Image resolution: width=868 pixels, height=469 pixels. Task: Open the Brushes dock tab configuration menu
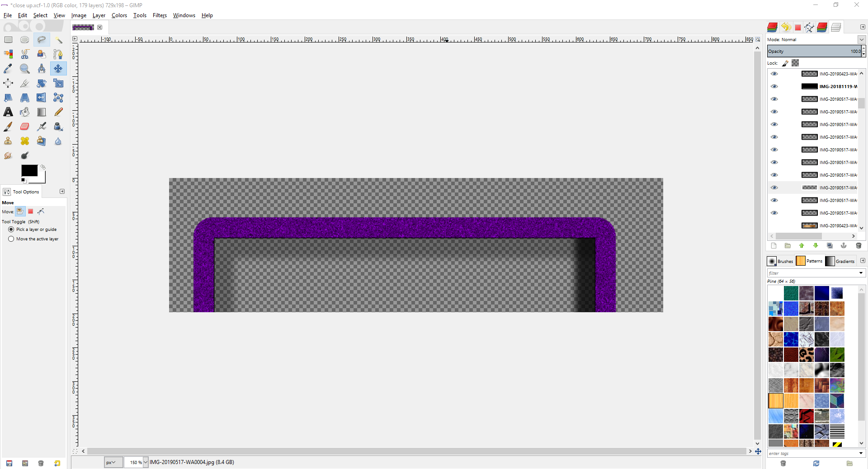tap(863, 261)
